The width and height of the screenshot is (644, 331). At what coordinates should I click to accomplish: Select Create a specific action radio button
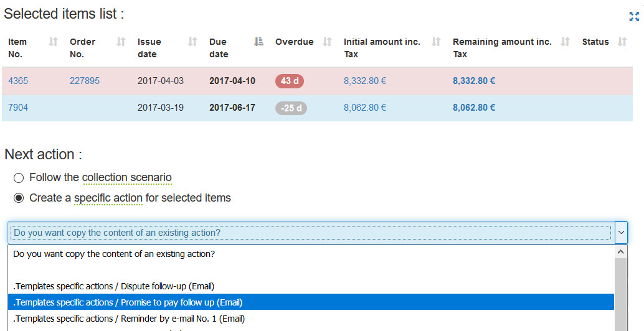[19, 198]
